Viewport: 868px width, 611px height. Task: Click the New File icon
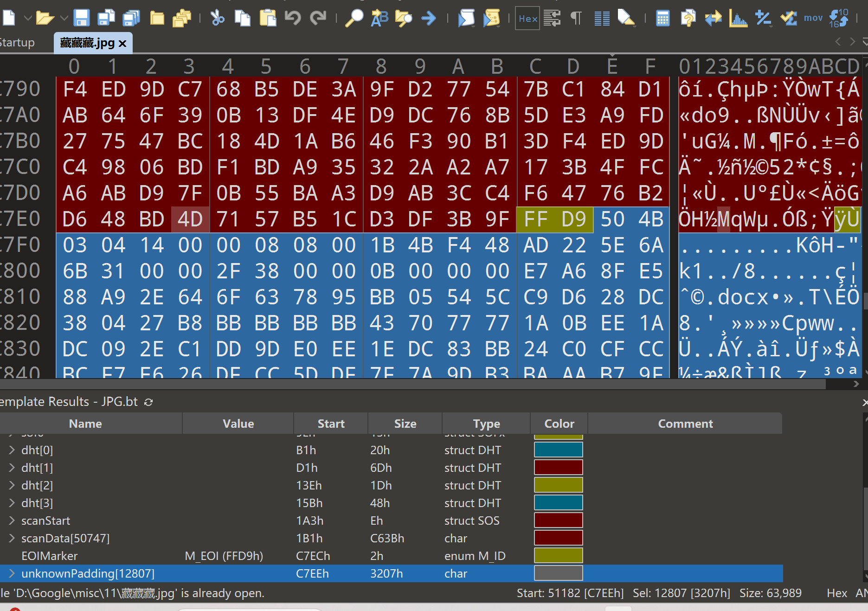[9, 18]
